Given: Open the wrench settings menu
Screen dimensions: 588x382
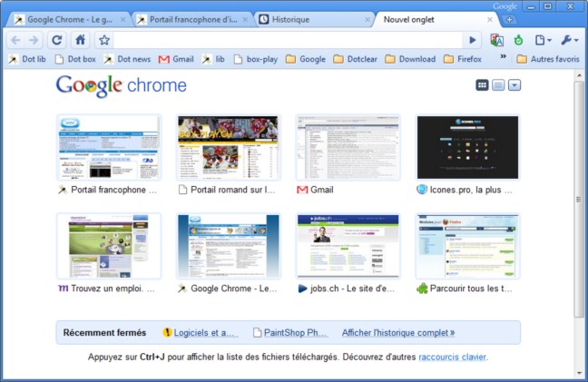Looking at the screenshot, I should pos(570,40).
